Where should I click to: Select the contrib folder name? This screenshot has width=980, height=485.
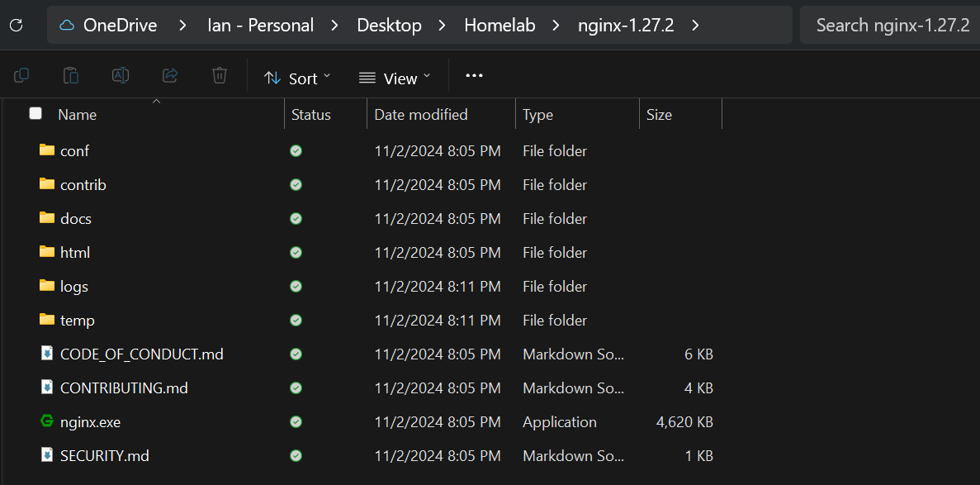pos(83,184)
